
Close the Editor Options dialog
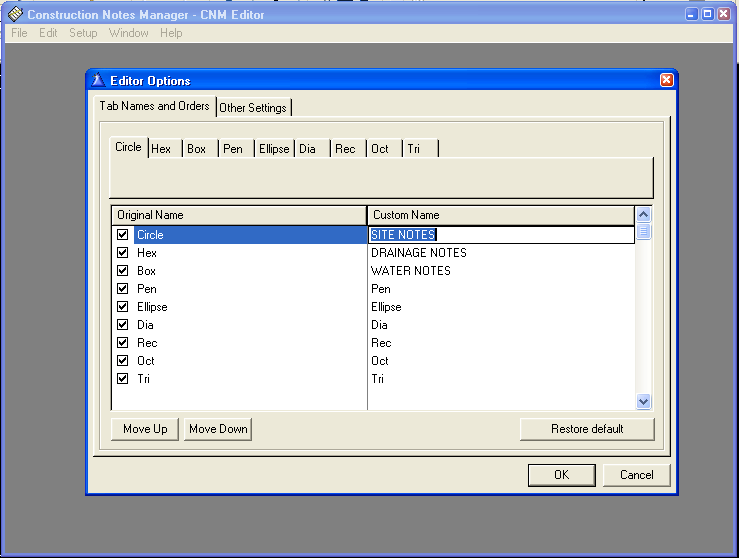[x=667, y=81]
